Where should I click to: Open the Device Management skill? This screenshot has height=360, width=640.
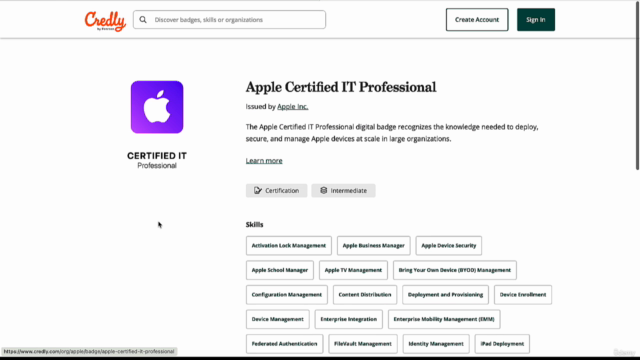point(278,319)
